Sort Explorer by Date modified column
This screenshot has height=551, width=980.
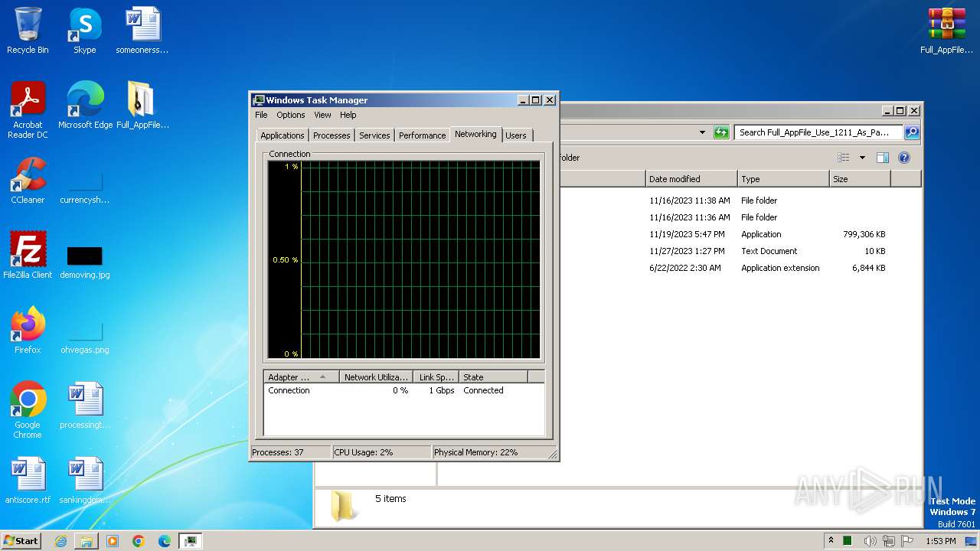pos(691,179)
